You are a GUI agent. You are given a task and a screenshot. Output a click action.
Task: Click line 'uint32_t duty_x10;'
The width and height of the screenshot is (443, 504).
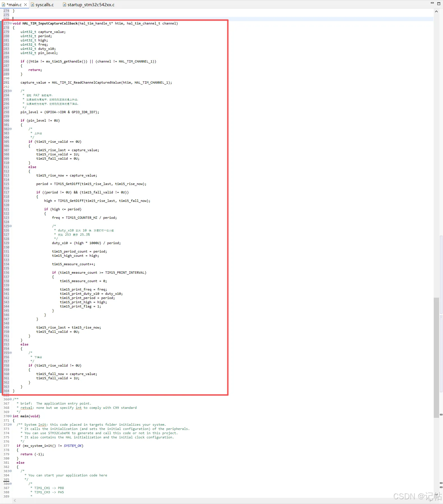click(x=38, y=49)
